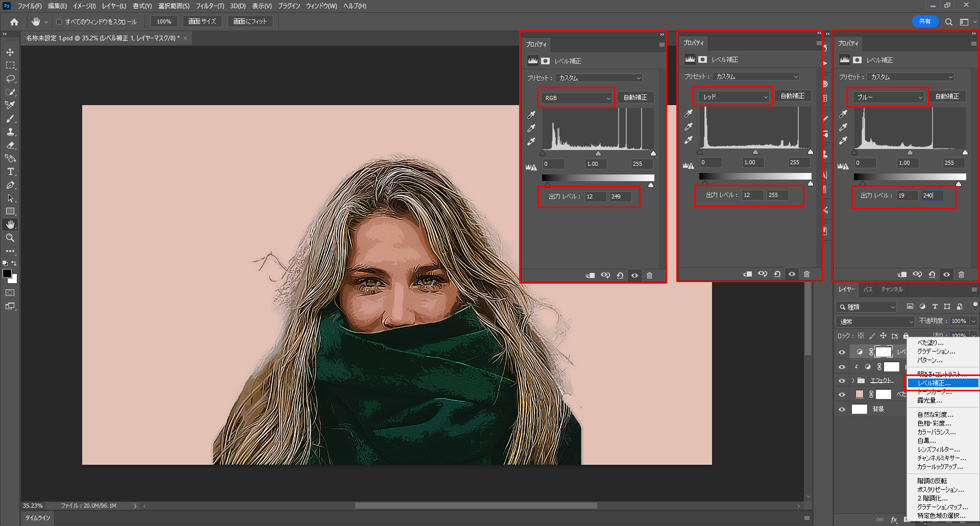This screenshot has height=526, width=980.
Task: Select the Clone Stamp tool
Action: coord(10,132)
